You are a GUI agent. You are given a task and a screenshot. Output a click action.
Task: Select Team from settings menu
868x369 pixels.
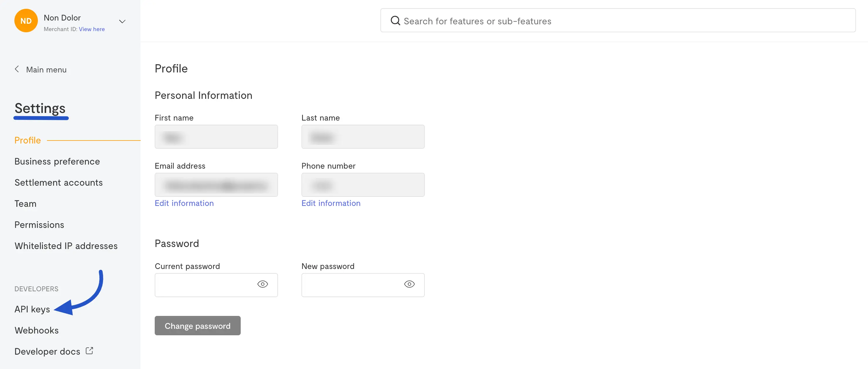point(25,204)
